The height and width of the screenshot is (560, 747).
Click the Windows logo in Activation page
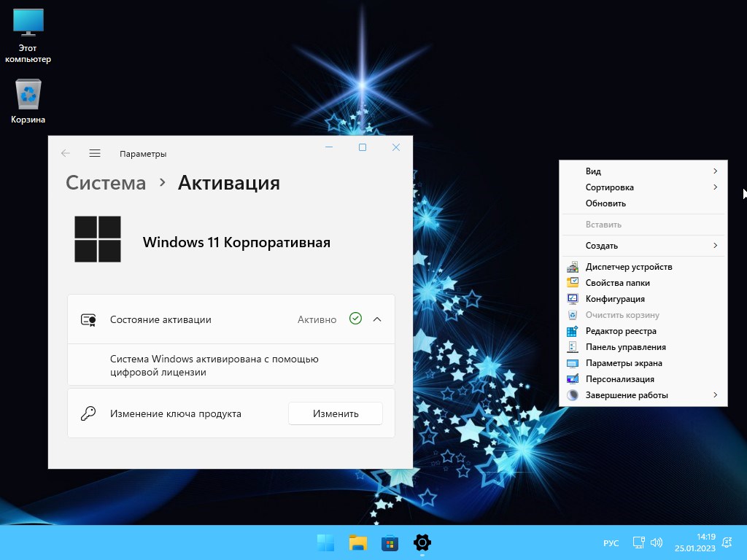pyautogui.click(x=98, y=239)
